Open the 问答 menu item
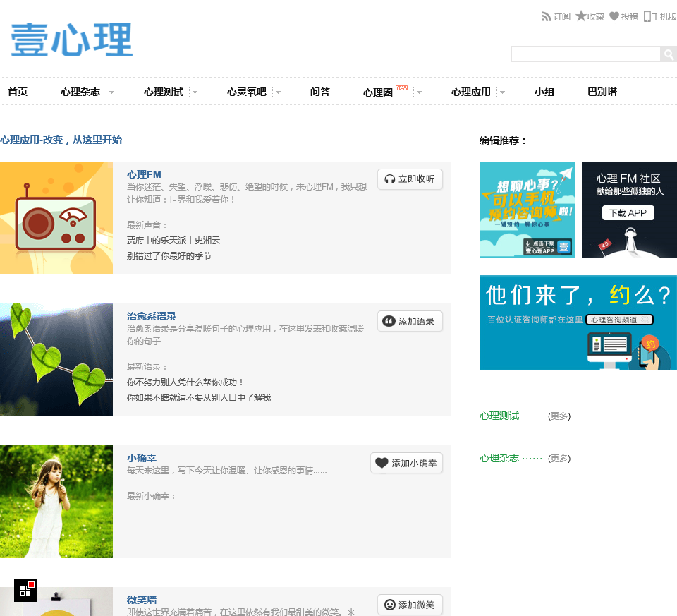This screenshot has height=616, width=677. coord(320,92)
